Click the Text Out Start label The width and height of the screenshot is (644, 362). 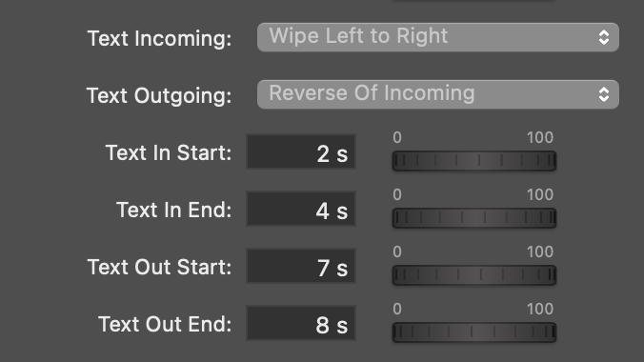point(159,267)
